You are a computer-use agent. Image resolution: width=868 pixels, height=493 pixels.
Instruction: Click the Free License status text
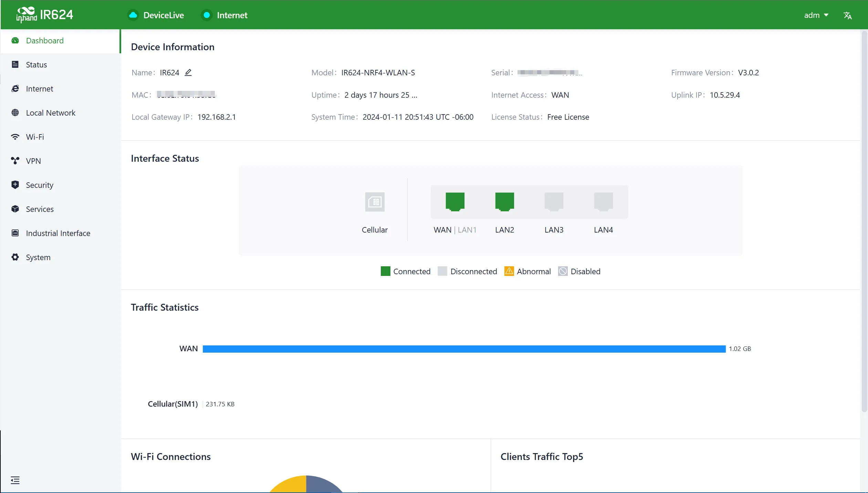tap(568, 117)
